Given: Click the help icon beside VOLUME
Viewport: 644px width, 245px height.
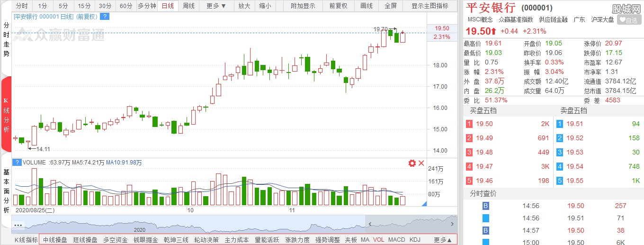Looking at the screenshot, I should tap(17, 163).
